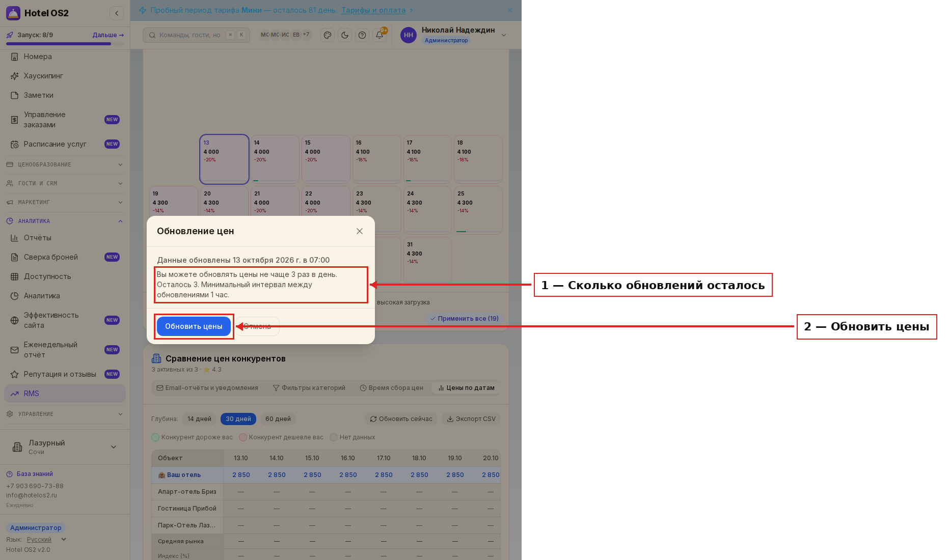The image size is (949, 560).
Task: Open Репутация и отзывы in sidebar
Action: tap(65, 374)
